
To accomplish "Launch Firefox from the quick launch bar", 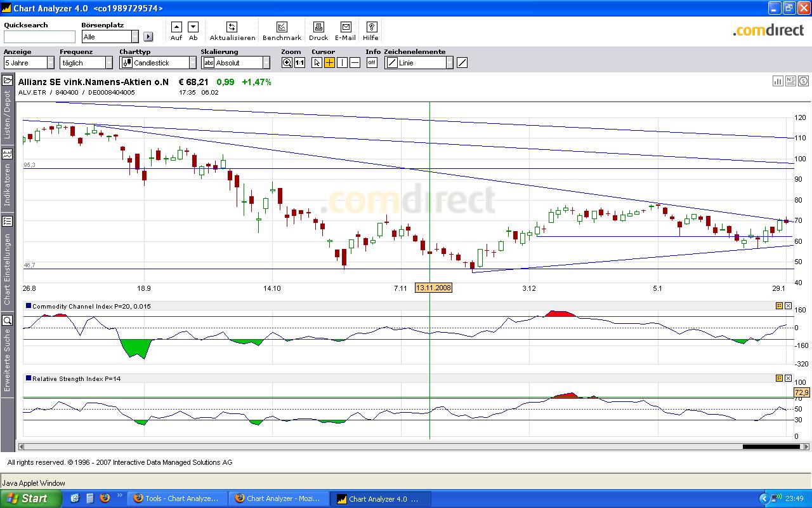I will [105, 498].
